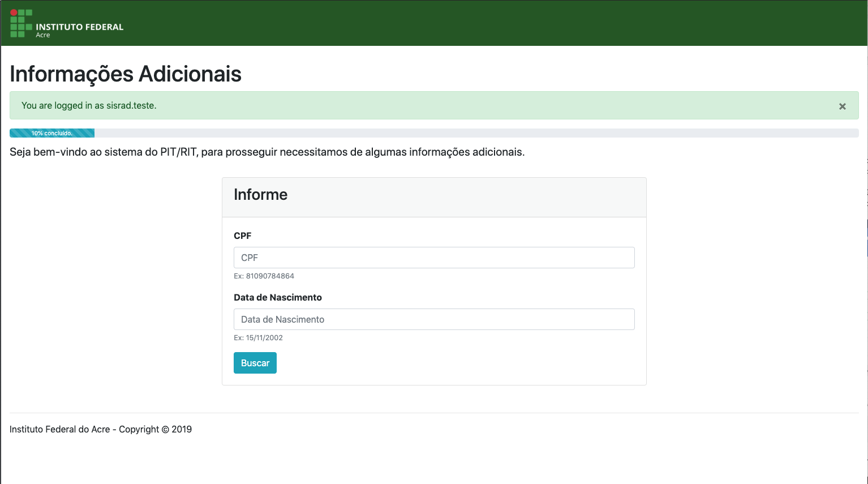Click the INSTITUTO FEDERAL header text
Screen dimensions: 868x484
(79, 27)
